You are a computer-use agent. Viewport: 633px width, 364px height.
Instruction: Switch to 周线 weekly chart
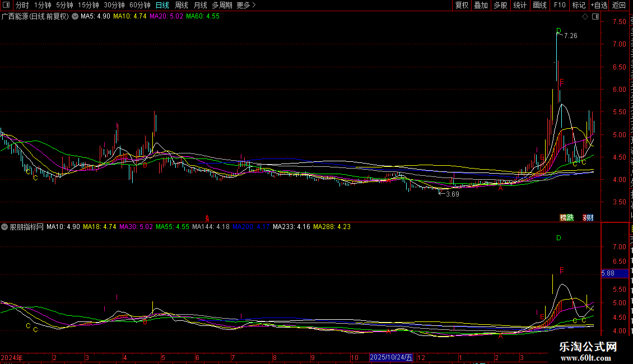(181, 5)
